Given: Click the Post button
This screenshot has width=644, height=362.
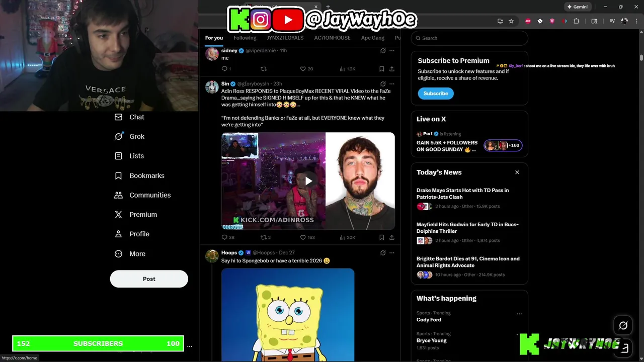Looking at the screenshot, I should [149, 279].
